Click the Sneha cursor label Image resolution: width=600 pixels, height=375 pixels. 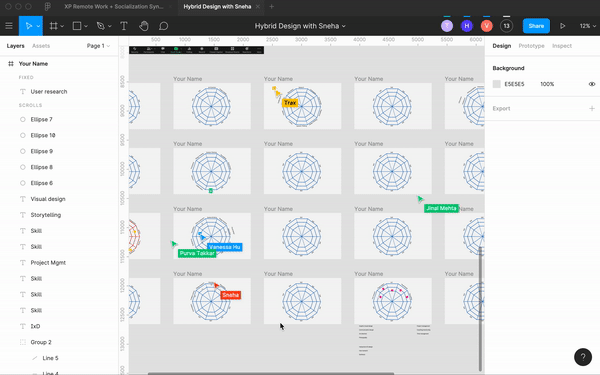click(231, 295)
